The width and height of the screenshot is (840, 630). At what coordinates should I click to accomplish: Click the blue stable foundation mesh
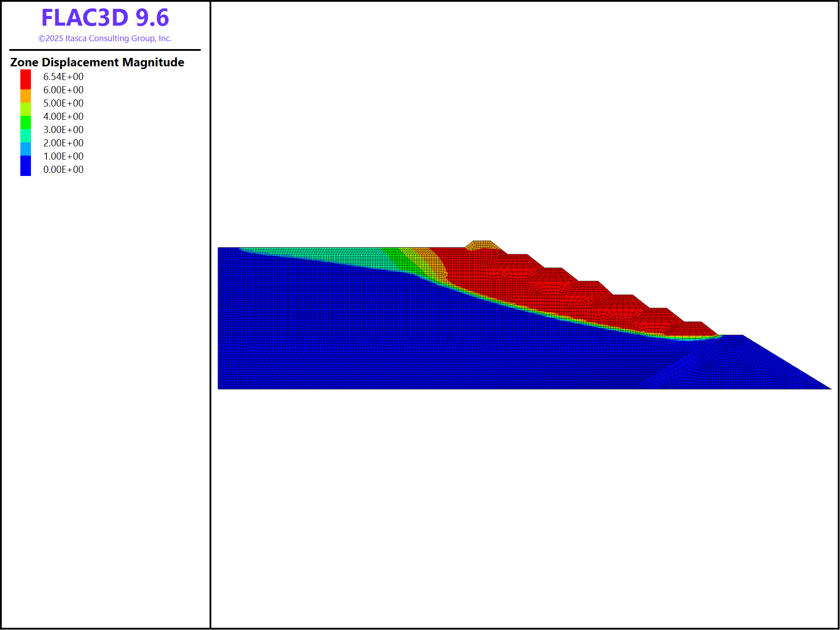point(398,336)
